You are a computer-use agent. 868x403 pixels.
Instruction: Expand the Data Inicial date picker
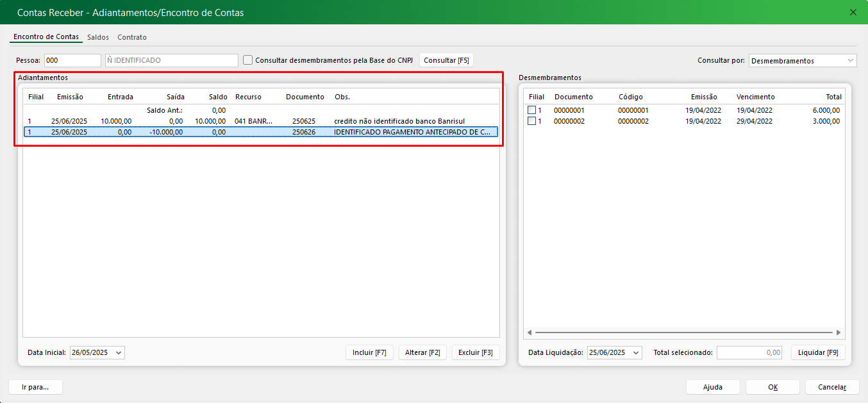(119, 353)
